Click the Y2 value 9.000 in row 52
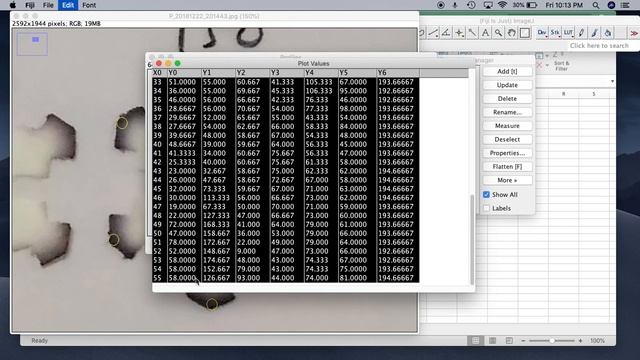Viewport: 640px width, 360px height. [247, 251]
